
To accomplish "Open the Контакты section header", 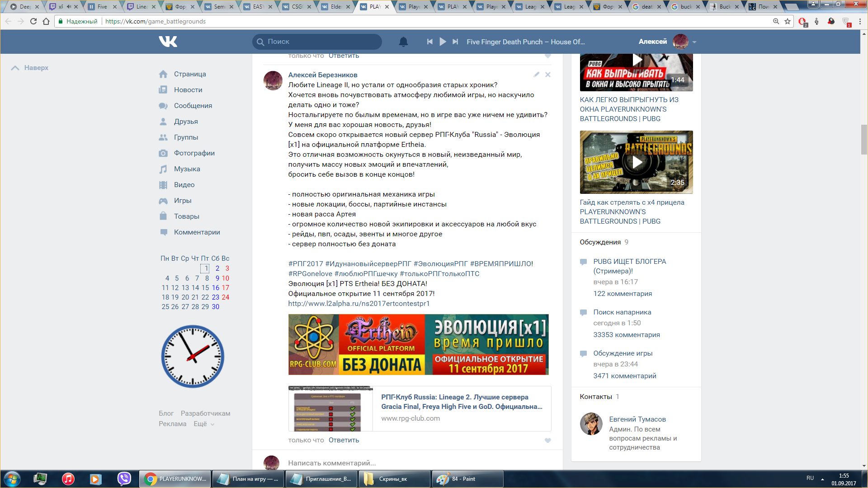I will click(596, 397).
